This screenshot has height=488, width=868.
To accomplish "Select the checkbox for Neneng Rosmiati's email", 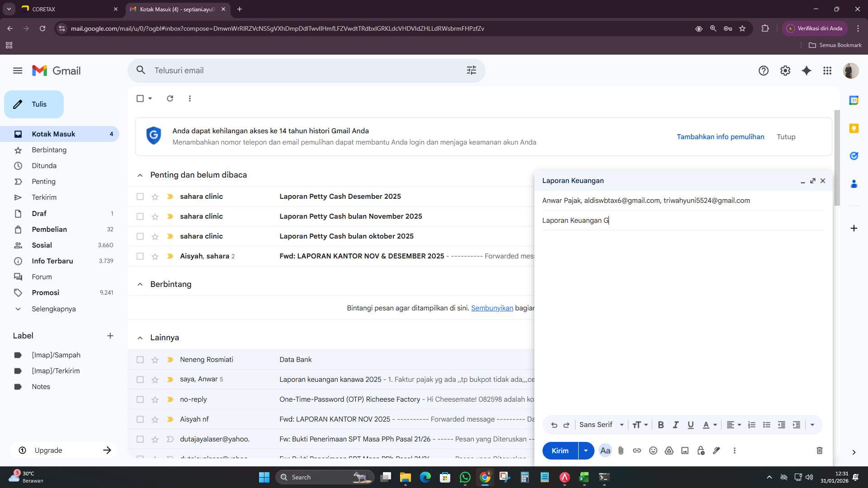I will [x=140, y=360].
